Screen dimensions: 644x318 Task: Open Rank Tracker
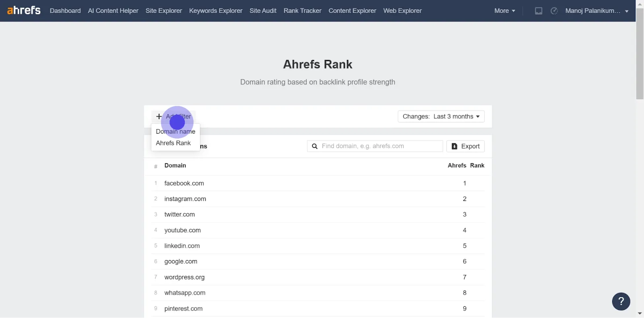(302, 11)
